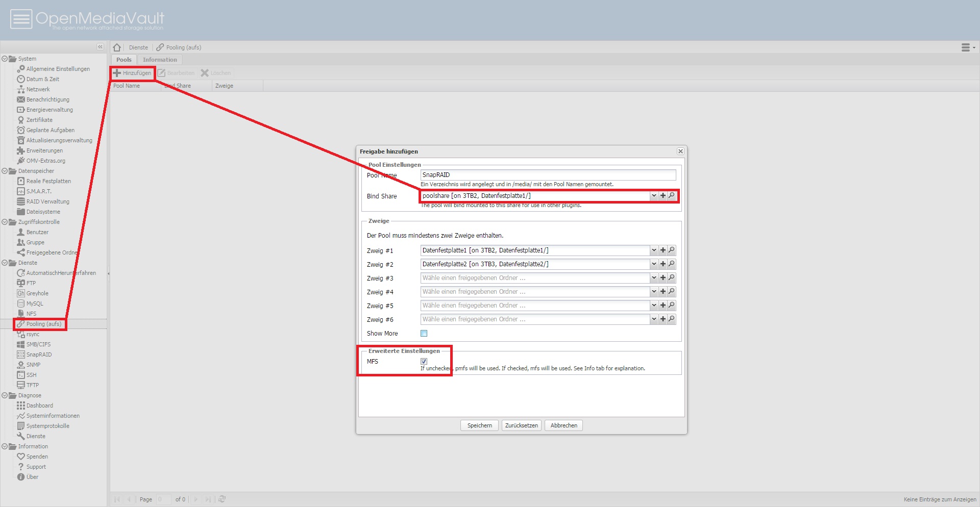Screen dimensions: 980x507
Task: Open S.M.A.R.T. page
Action: [39, 191]
